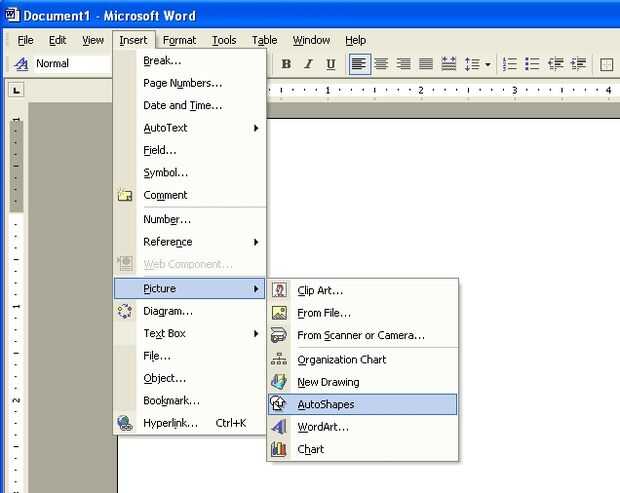Open the Format menu
The image size is (620, 493).
(179, 40)
